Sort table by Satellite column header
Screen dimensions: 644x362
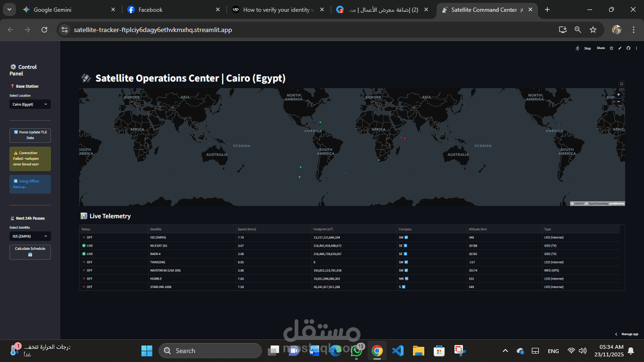[192, 229]
